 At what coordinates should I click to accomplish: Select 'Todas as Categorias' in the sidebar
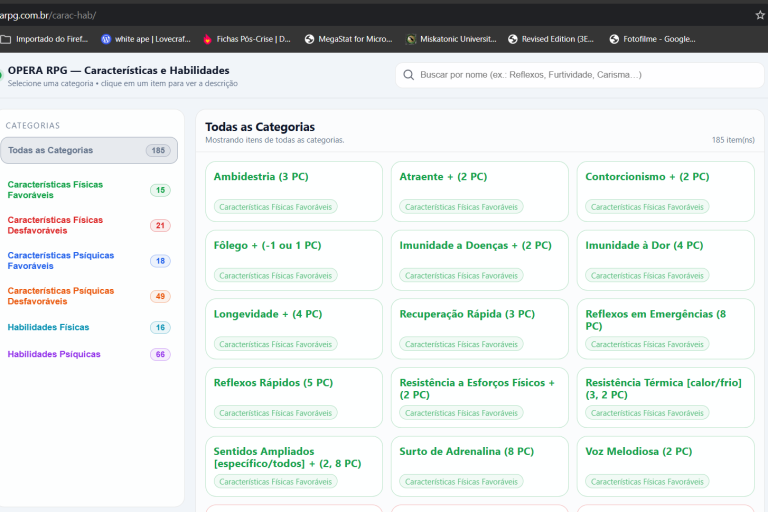[x=89, y=150]
